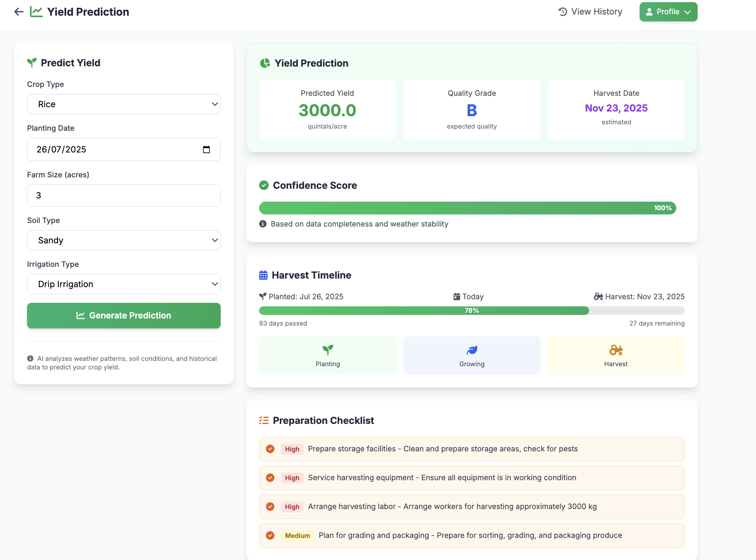Expand the Irrigation Type dropdown
The width and height of the screenshot is (756, 560).
pyautogui.click(x=124, y=284)
